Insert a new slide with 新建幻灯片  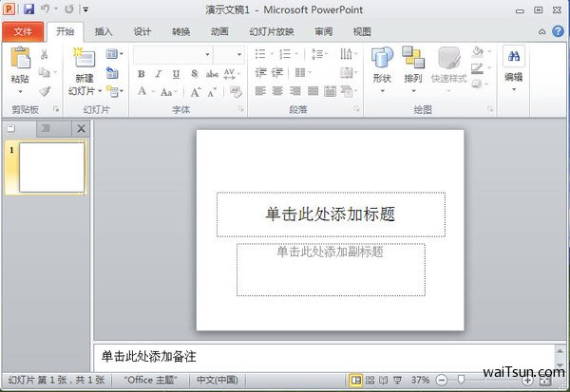click(x=84, y=59)
